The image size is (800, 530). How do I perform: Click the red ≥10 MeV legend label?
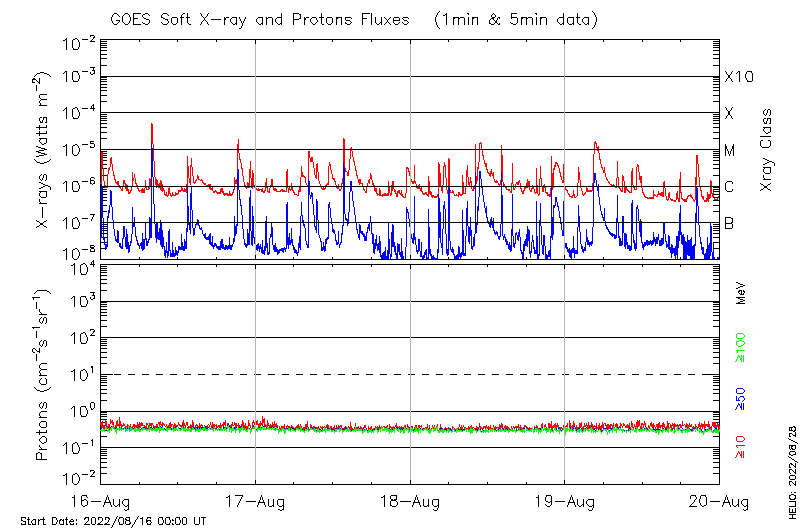click(741, 446)
